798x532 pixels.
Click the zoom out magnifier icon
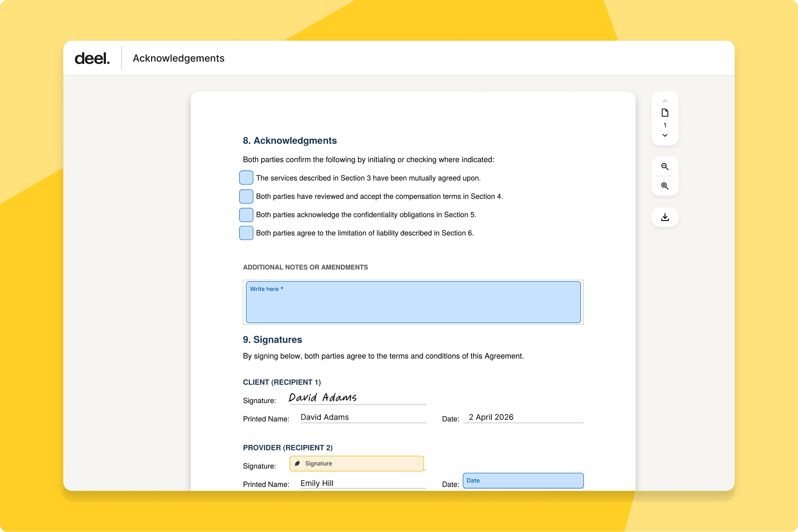(x=664, y=167)
